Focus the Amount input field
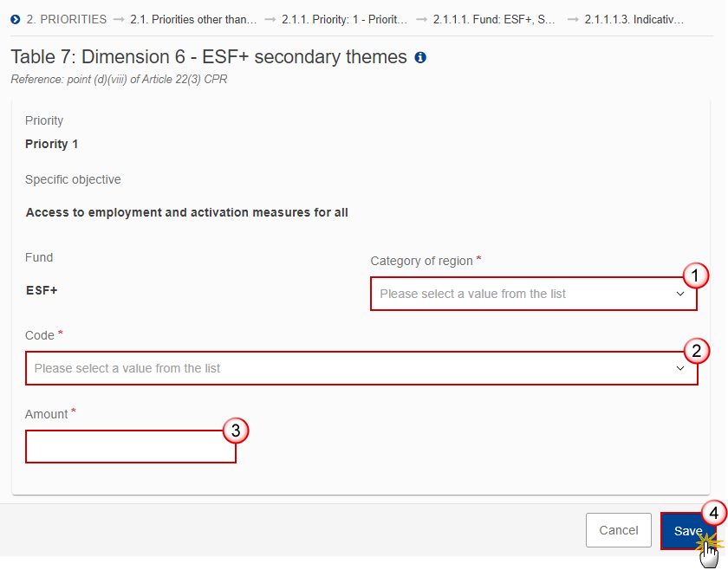 click(131, 446)
